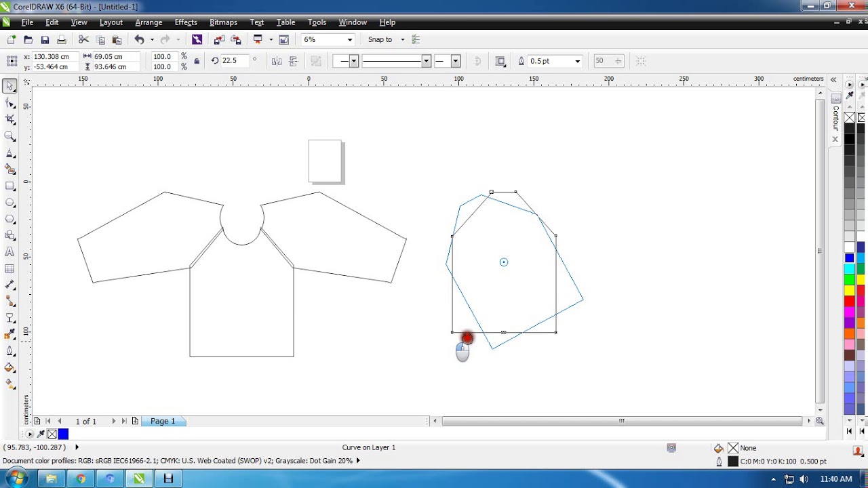868x488 pixels.
Task: Mirror the object horizontally
Action: [x=277, y=61]
